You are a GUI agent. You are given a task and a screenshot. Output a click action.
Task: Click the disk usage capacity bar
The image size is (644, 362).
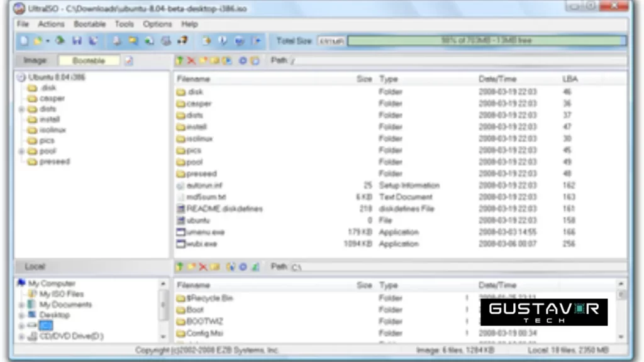tap(487, 41)
